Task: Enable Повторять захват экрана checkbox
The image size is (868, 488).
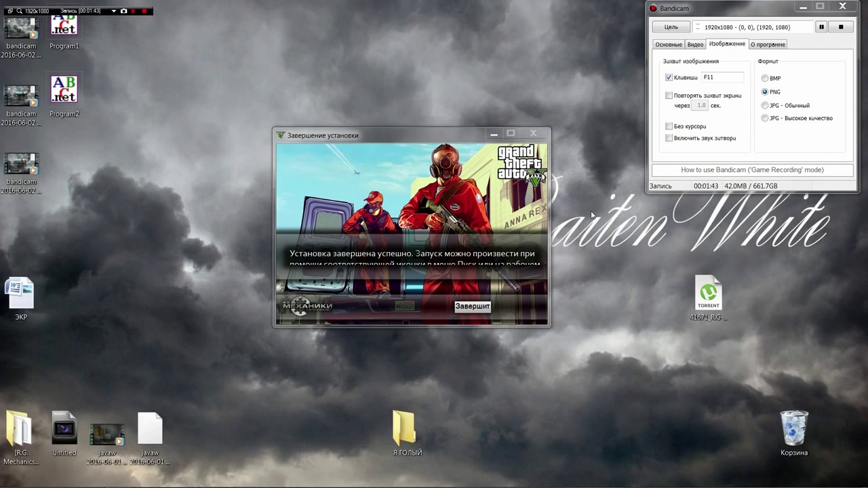Action: (x=669, y=96)
